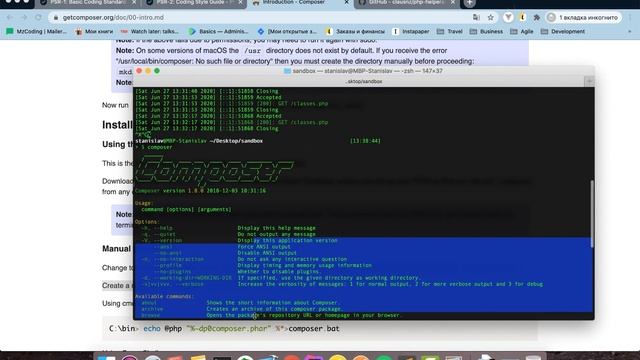Click 'Creates an archive of this composer package.'

point(274,309)
